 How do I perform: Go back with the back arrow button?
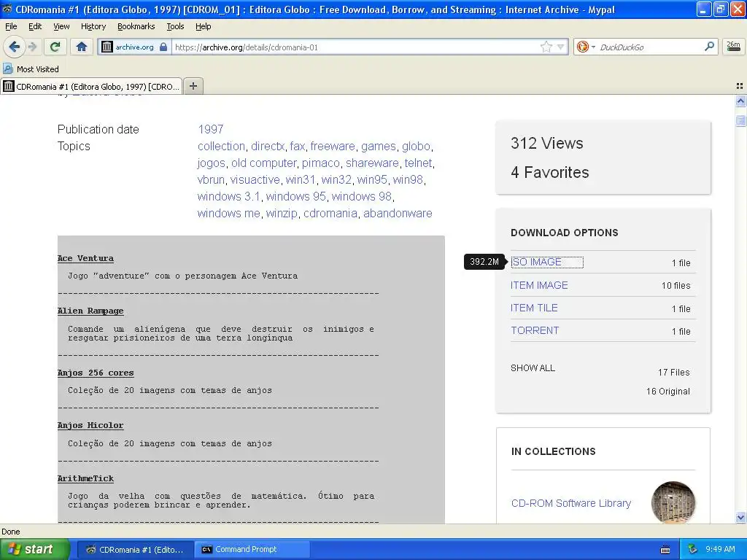pyautogui.click(x=14, y=47)
